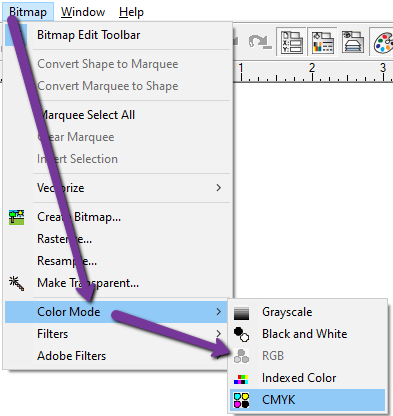Open the paint palette toolbar icon

pyautogui.click(x=383, y=42)
